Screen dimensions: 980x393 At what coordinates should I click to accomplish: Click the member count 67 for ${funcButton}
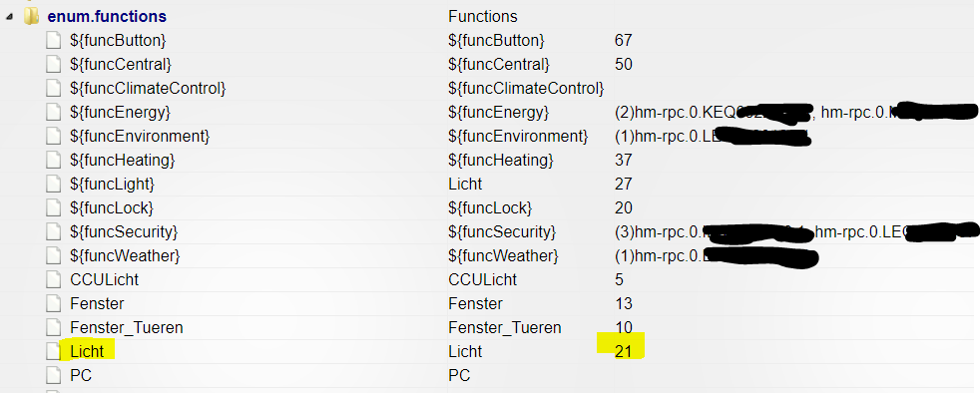click(623, 41)
